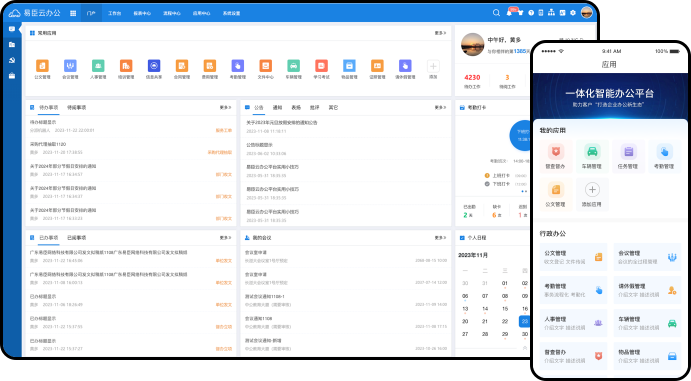691x381 pixels.
Task: Open 会议管理 app icon in common apps
Action: click(70, 66)
